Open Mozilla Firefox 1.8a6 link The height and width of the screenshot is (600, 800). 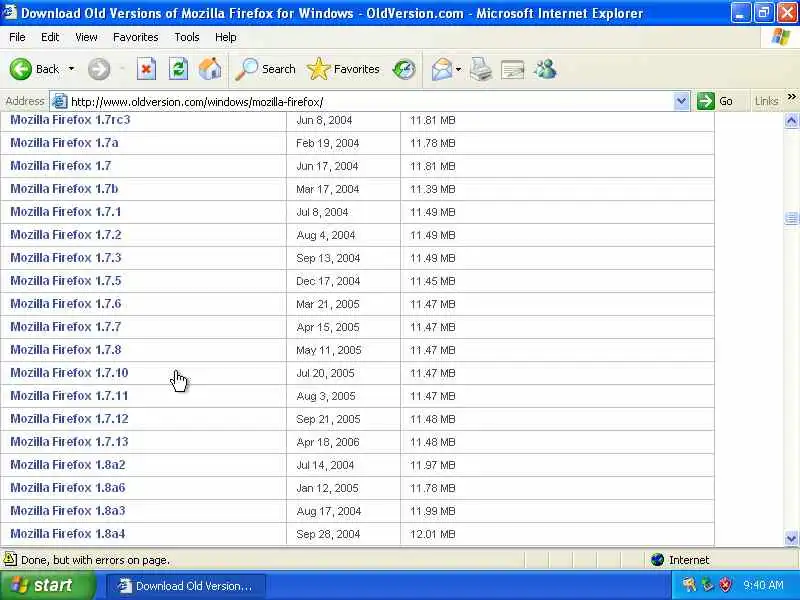coord(68,488)
